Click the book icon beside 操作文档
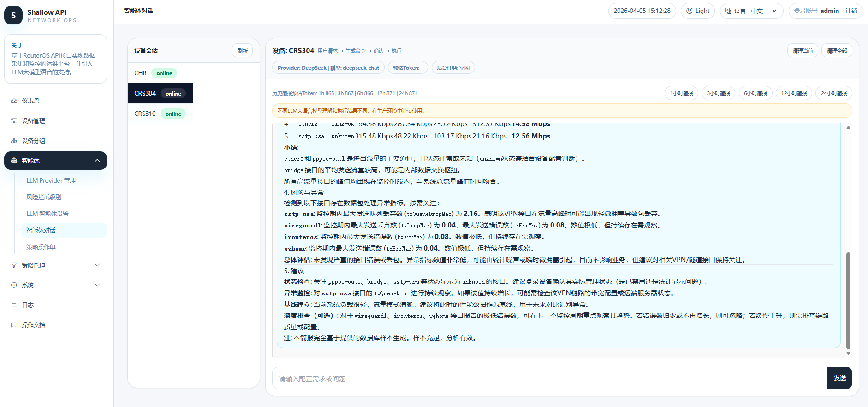 coord(14,325)
